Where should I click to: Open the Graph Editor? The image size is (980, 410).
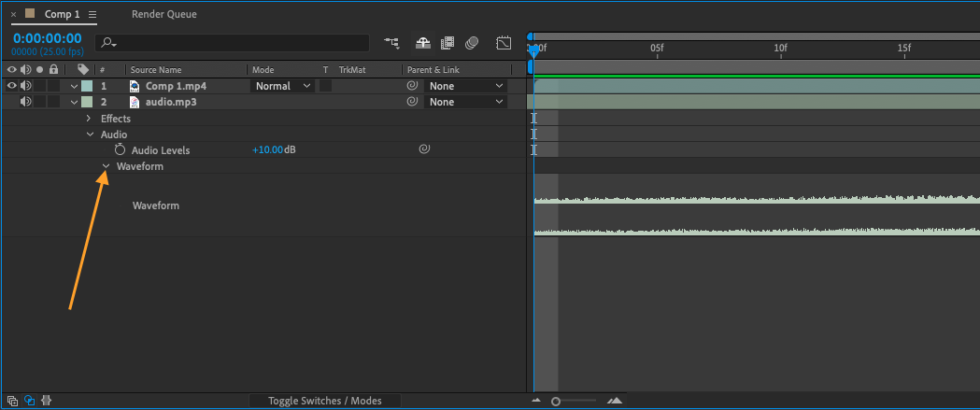click(504, 43)
